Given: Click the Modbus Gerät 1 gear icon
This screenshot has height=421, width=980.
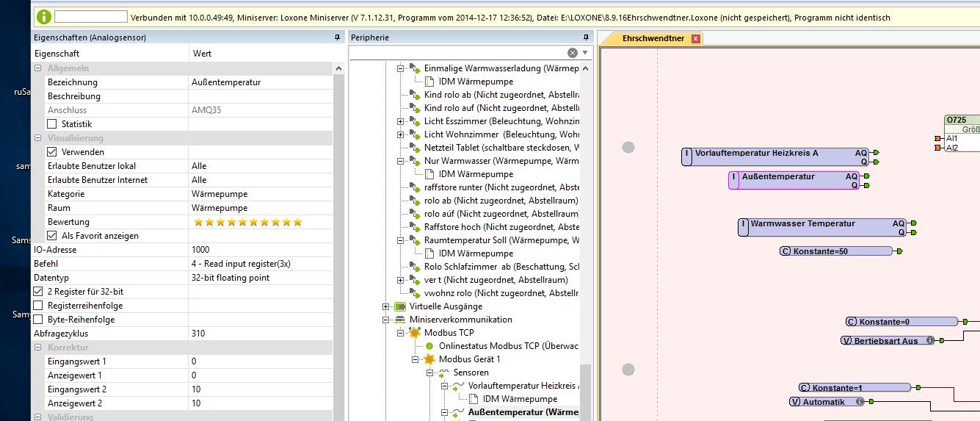Looking at the screenshot, I should coord(429,359).
